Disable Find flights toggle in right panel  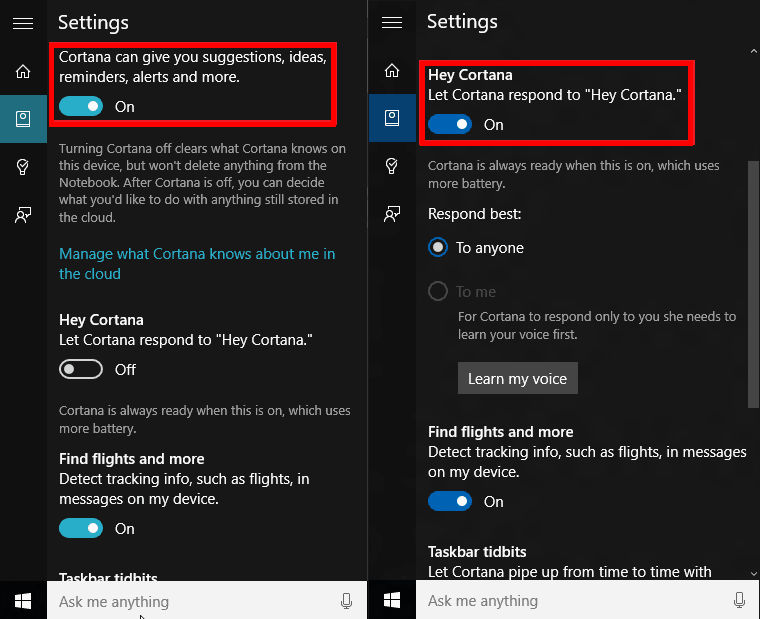point(450,501)
